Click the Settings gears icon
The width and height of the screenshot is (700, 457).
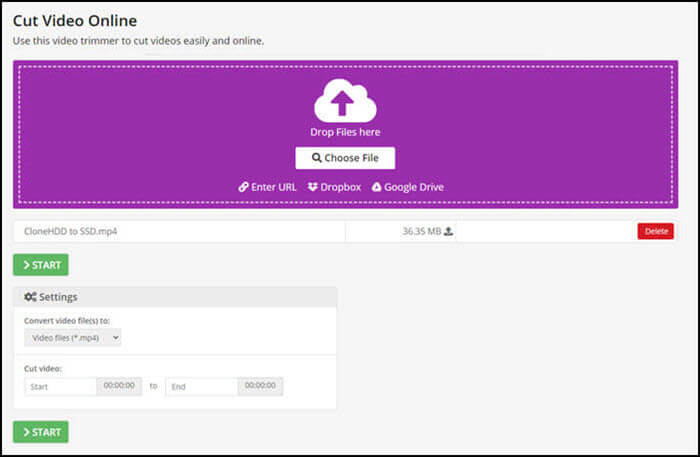coord(30,297)
